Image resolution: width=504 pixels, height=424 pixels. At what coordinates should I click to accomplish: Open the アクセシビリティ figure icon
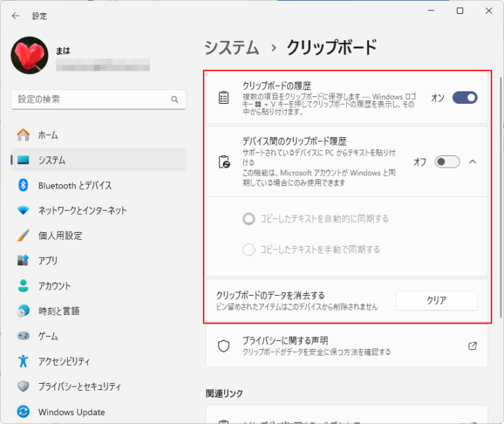pyautogui.click(x=23, y=361)
